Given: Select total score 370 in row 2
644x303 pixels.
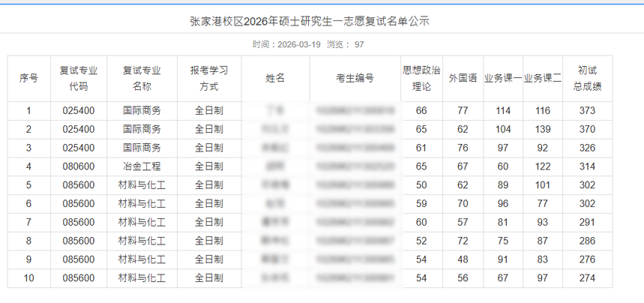Looking at the screenshot, I should 587,129.
